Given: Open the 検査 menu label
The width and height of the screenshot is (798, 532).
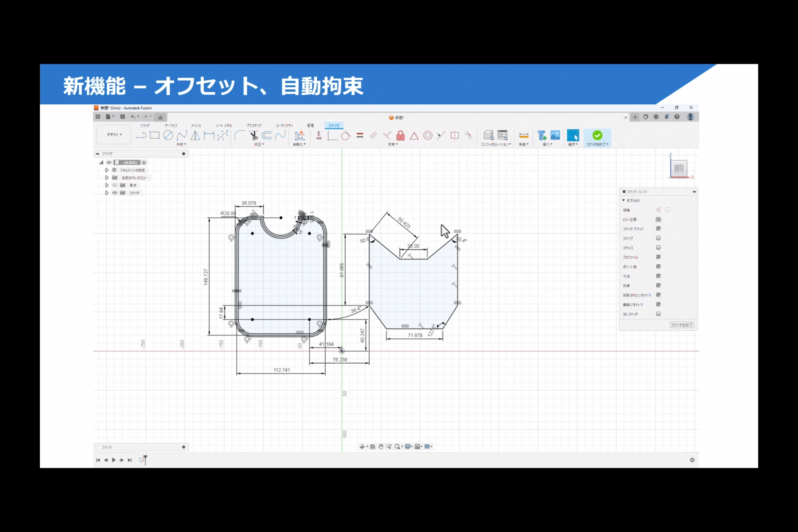Looking at the screenshot, I should [x=524, y=145].
